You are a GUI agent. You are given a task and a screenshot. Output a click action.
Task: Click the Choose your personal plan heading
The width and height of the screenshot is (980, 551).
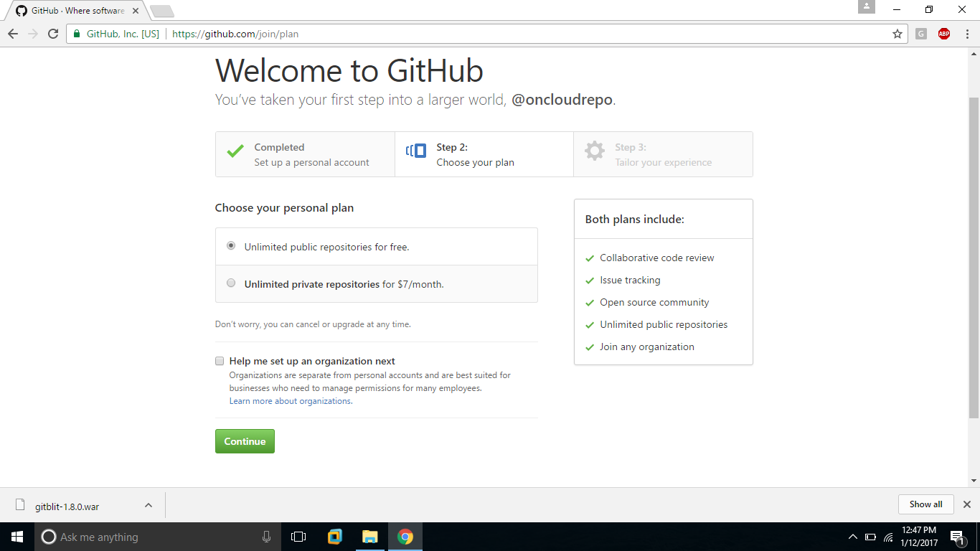[284, 208]
